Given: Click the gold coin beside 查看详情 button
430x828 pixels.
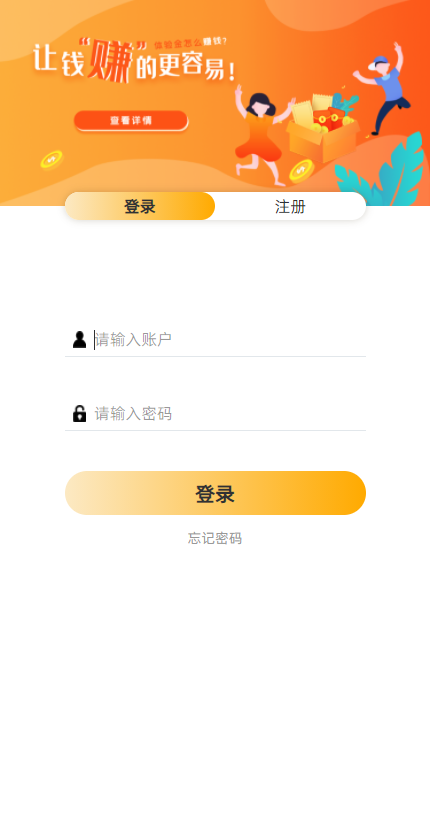Looking at the screenshot, I should 52,159.
